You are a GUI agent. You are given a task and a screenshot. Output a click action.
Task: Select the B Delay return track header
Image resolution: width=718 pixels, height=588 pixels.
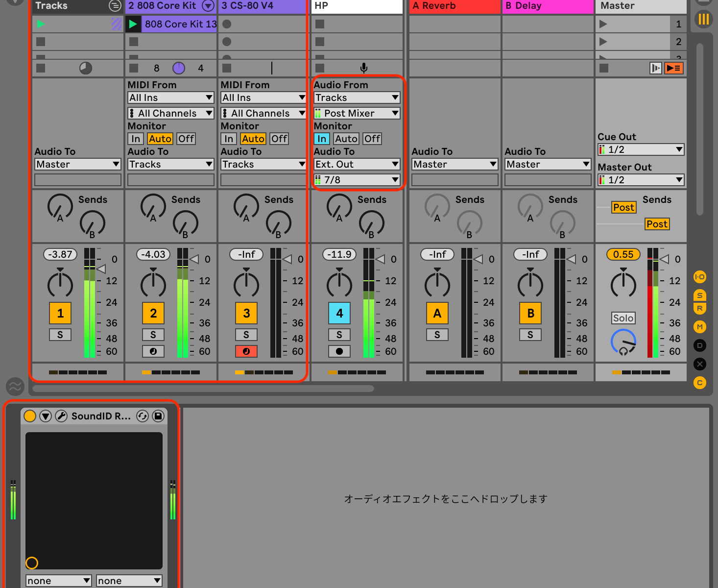(x=548, y=6)
